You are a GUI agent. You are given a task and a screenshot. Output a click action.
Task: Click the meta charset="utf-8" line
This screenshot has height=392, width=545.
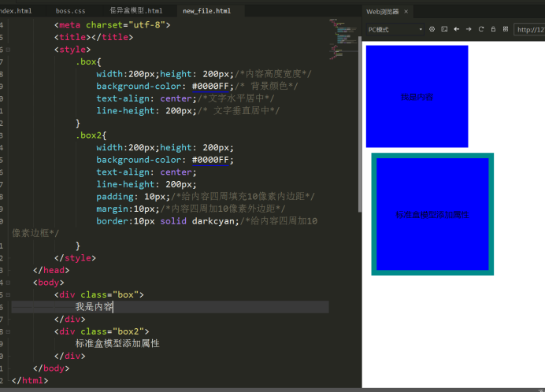[x=113, y=25]
